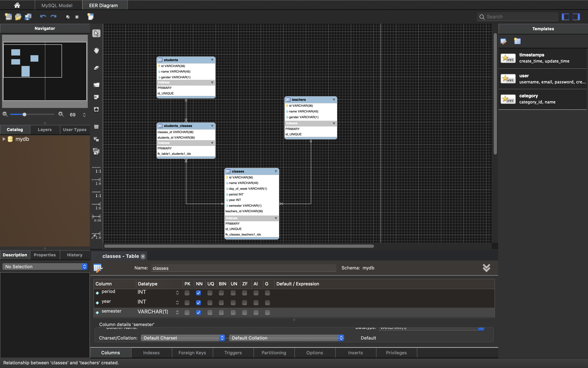
Task: Click the vertical diagram scrollbar
Action: (495, 94)
